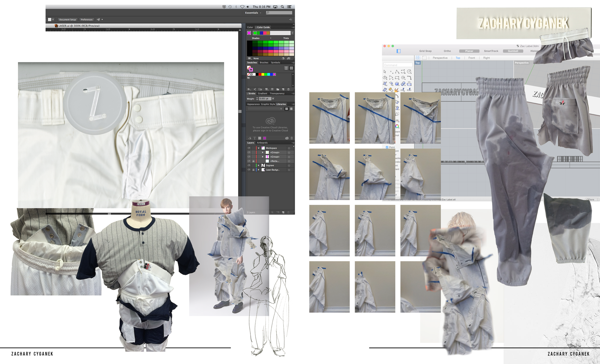Viewport: 600px width, 364px height.
Task: Click the Document Setup button
Action: [x=67, y=19]
